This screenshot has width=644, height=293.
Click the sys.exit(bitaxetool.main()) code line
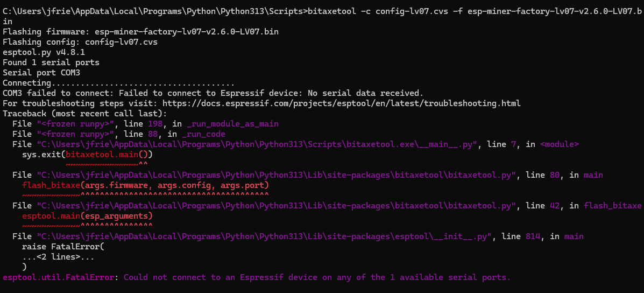pyautogui.click(x=84, y=155)
